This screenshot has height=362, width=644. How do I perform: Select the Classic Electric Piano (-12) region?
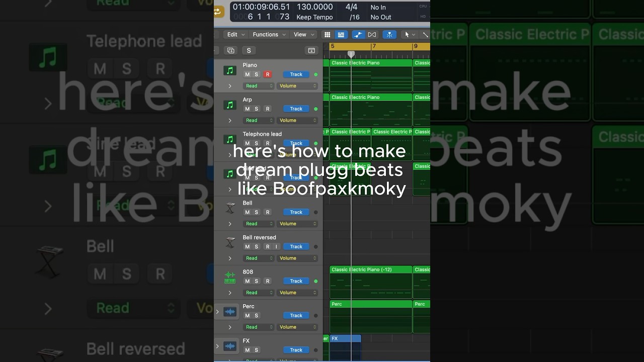coord(371,282)
